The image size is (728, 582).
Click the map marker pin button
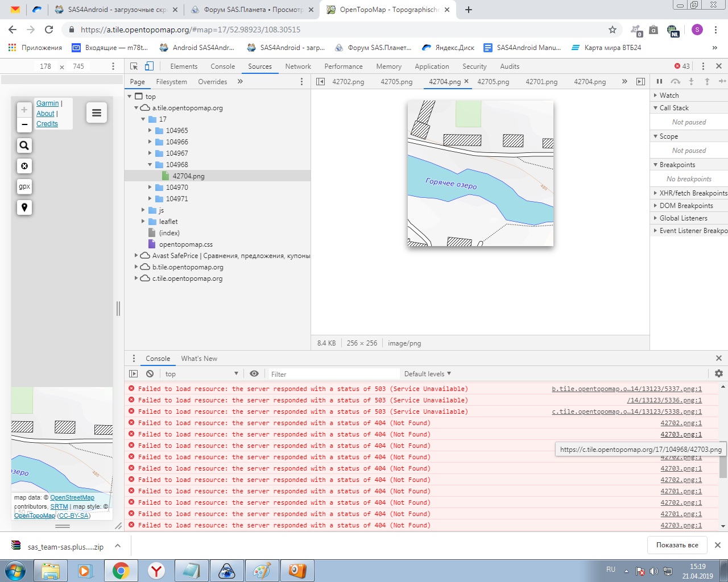click(24, 207)
